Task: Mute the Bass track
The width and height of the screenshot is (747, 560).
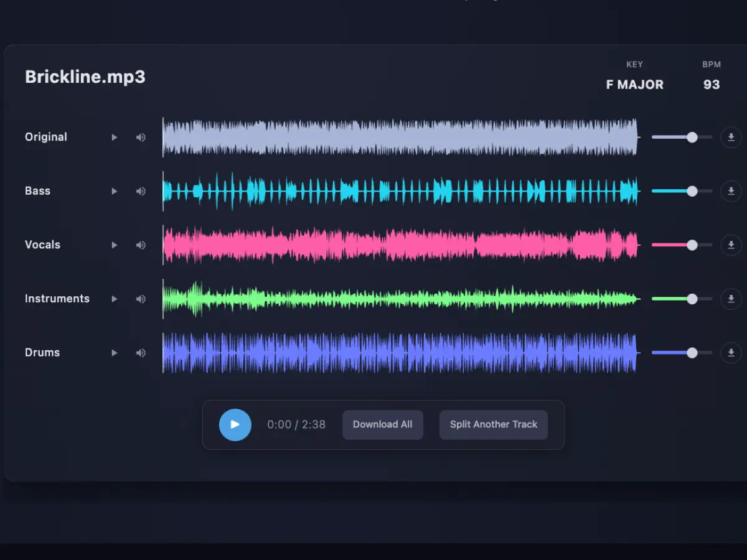Action: [x=140, y=191]
